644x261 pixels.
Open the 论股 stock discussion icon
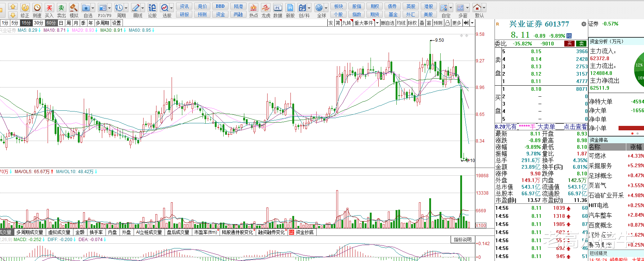coord(152,8)
